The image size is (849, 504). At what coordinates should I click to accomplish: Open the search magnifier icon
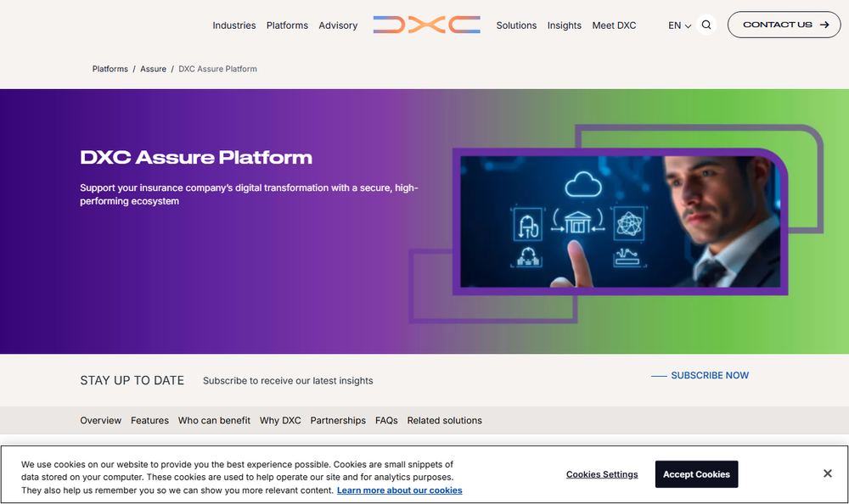click(x=706, y=25)
